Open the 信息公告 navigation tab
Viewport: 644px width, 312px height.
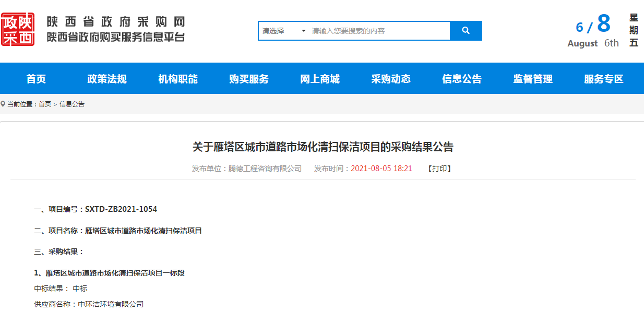coord(462,79)
